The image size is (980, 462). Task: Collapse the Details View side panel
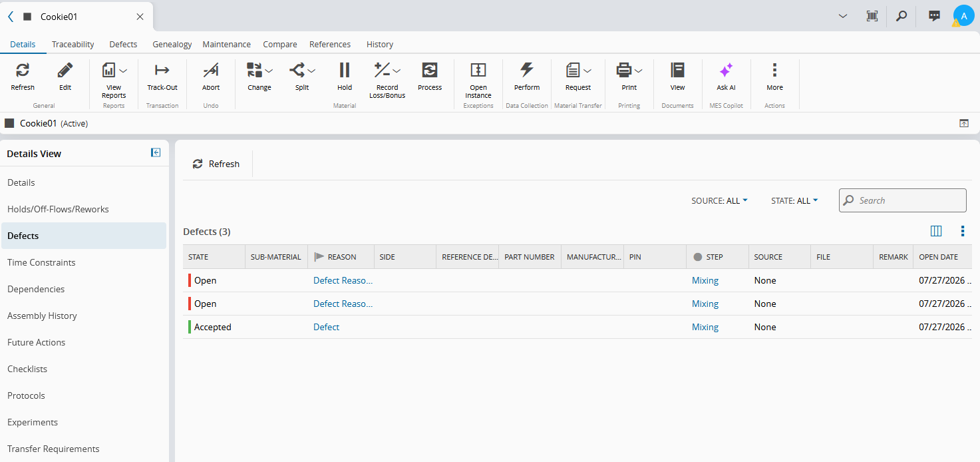point(156,152)
